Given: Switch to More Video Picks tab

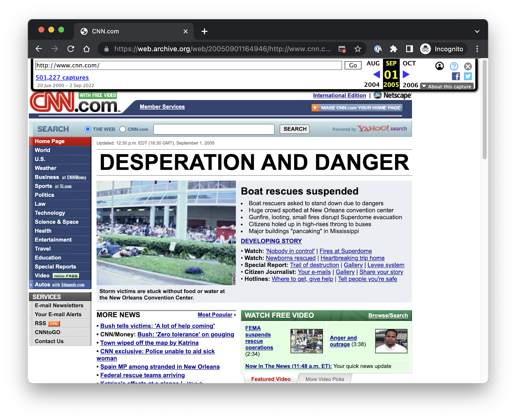Looking at the screenshot, I should (x=325, y=379).
